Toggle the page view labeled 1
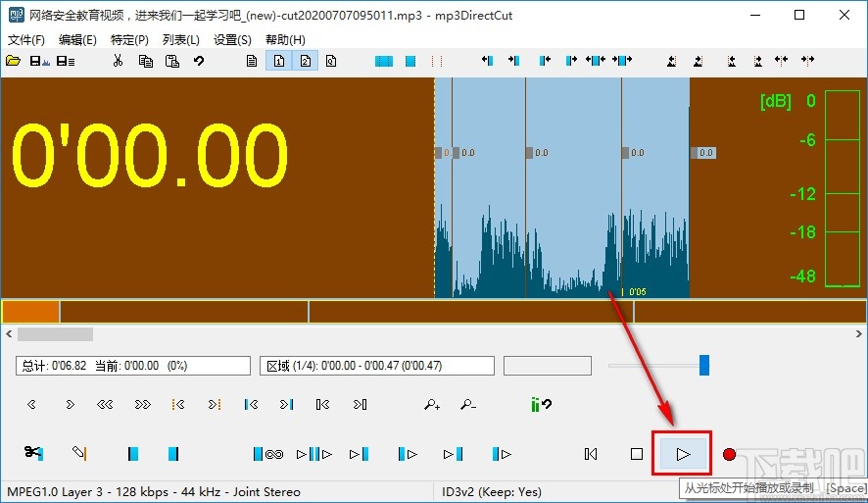Viewport: 868px width, 503px height. pyautogui.click(x=279, y=61)
